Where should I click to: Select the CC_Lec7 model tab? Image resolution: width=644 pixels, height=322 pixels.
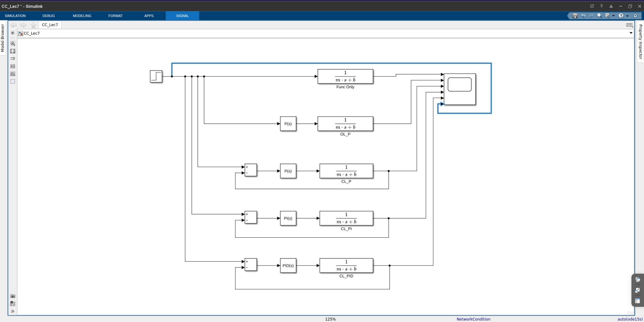click(x=50, y=25)
